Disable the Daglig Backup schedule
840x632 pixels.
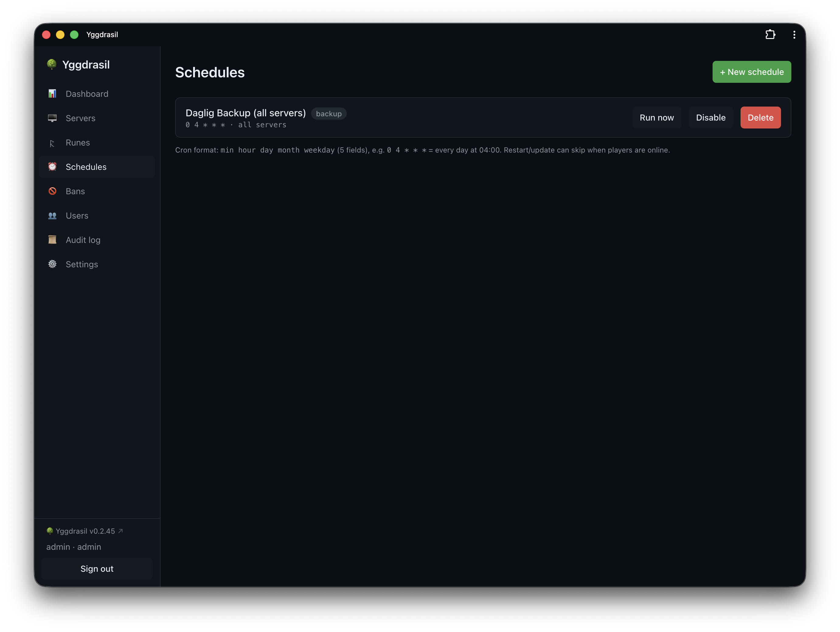click(x=710, y=118)
